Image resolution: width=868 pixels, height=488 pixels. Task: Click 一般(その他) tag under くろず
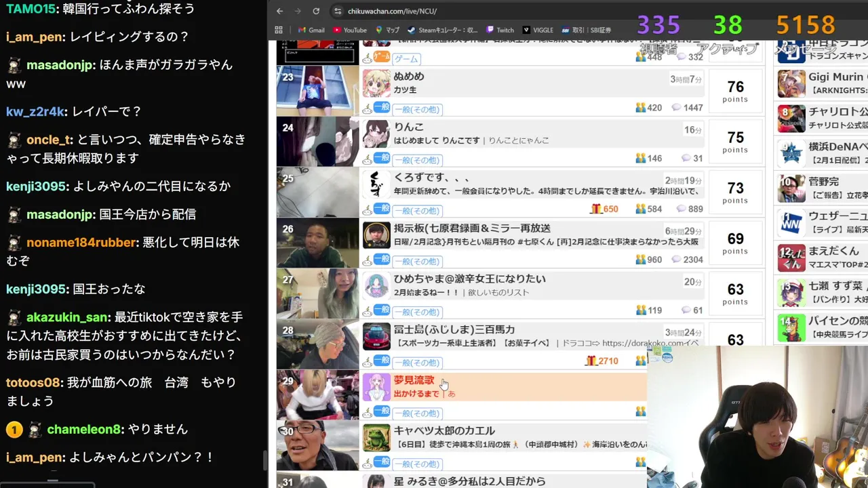(417, 211)
